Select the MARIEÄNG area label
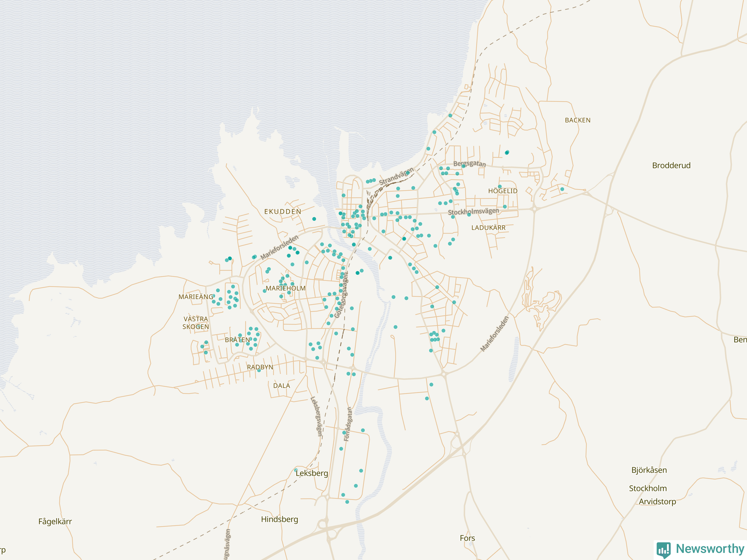This screenshot has width=747, height=560. [x=196, y=297]
